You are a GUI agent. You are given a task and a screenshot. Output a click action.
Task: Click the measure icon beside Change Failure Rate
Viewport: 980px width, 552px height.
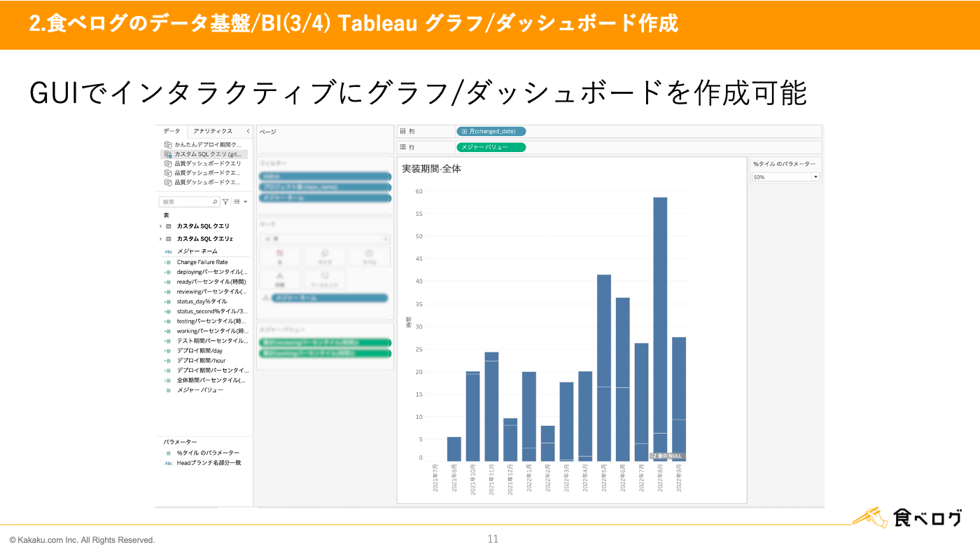(168, 263)
